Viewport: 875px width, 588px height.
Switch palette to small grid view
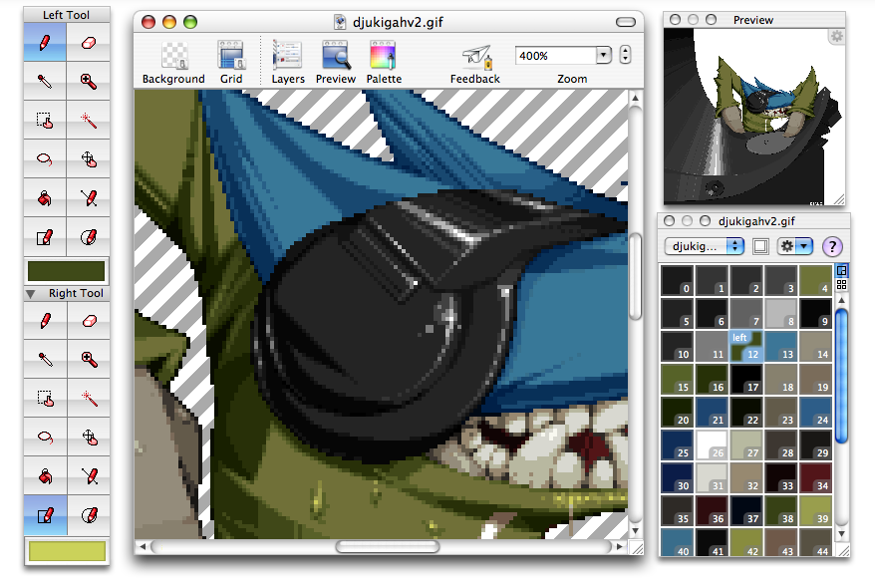(x=841, y=284)
